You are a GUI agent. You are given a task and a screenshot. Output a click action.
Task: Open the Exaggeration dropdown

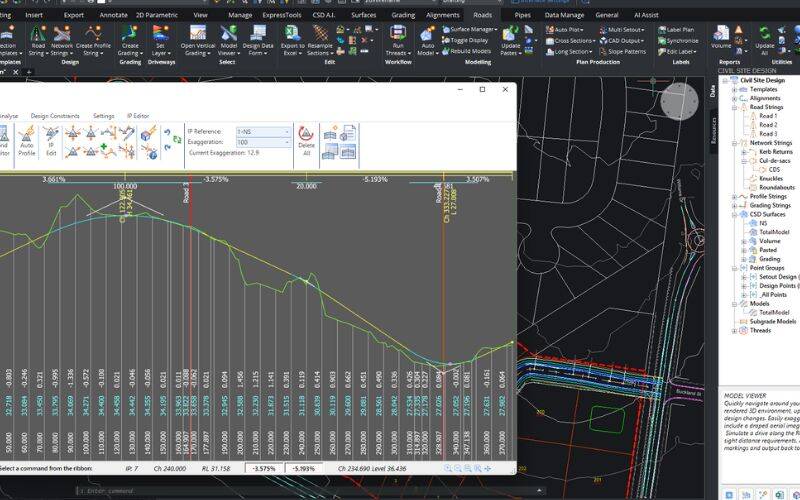[287, 142]
